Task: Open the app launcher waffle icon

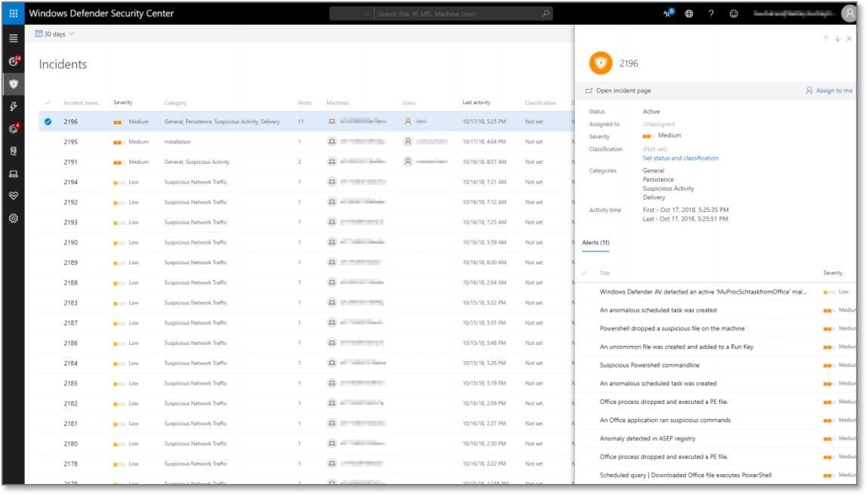Action: pyautogui.click(x=14, y=14)
